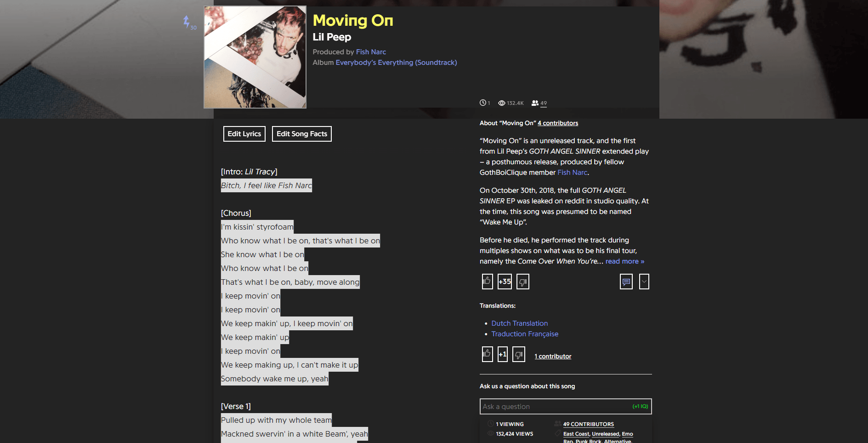Give the translations a thumbs up

pos(487,354)
